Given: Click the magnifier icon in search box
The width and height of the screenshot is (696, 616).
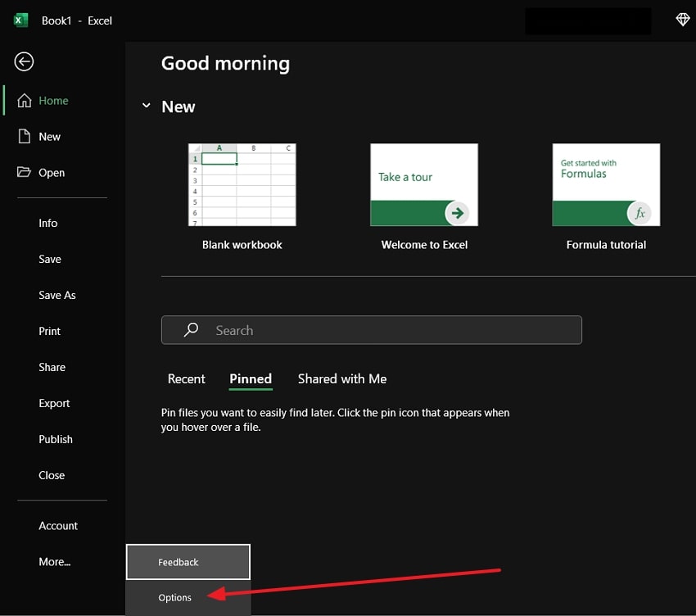Looking at the screenshot, I should tap(192, 330).
